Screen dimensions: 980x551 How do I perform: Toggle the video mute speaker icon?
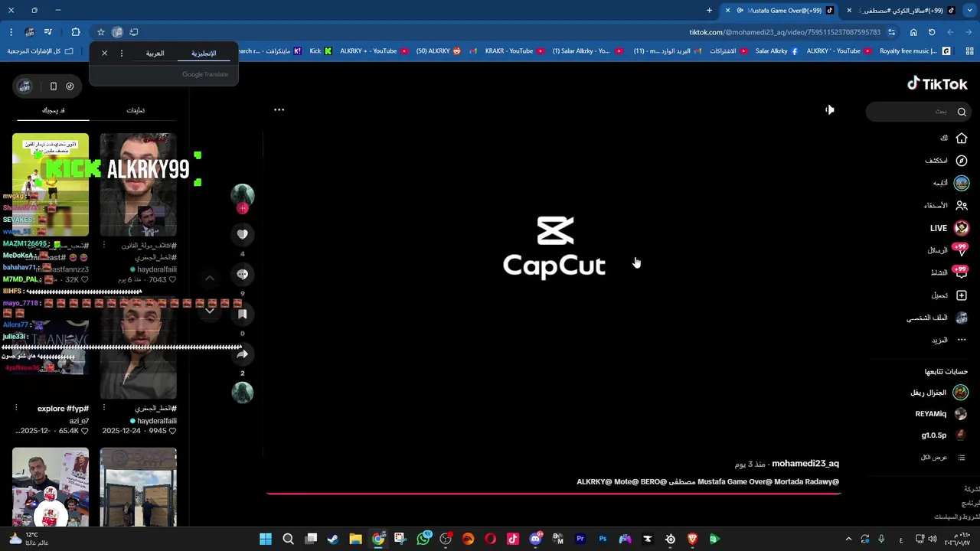point(829,110)
